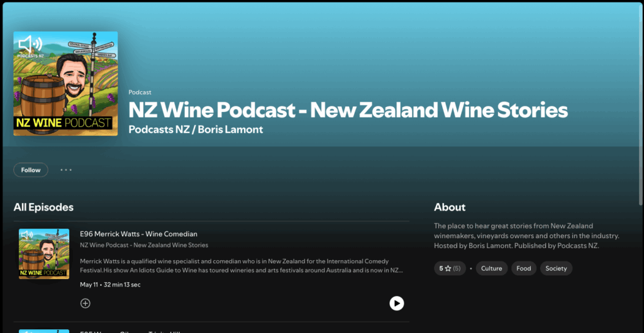Open the E96 Merrick Watts episode title
Viewport: 644px width, 333px height.
click(138, 234)
